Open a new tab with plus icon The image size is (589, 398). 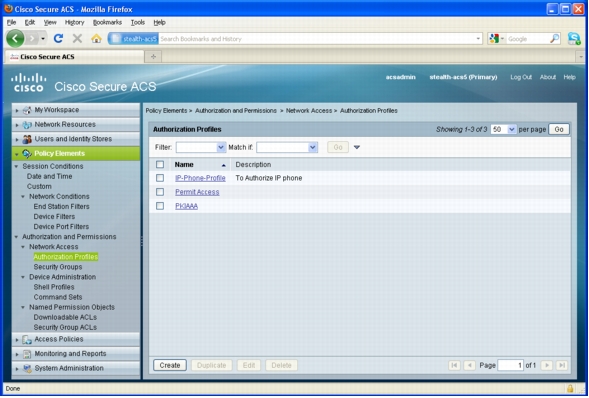coord(153,57)
